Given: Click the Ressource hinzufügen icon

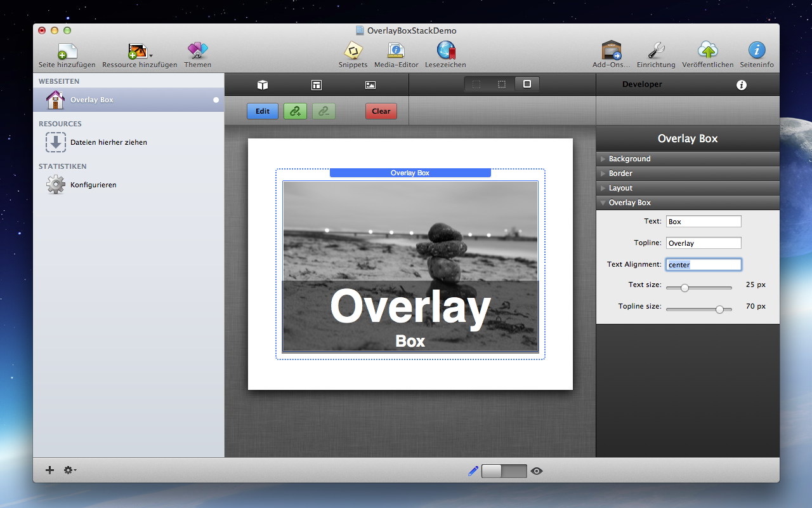Looking at the screenshot, I should (138, 51).
